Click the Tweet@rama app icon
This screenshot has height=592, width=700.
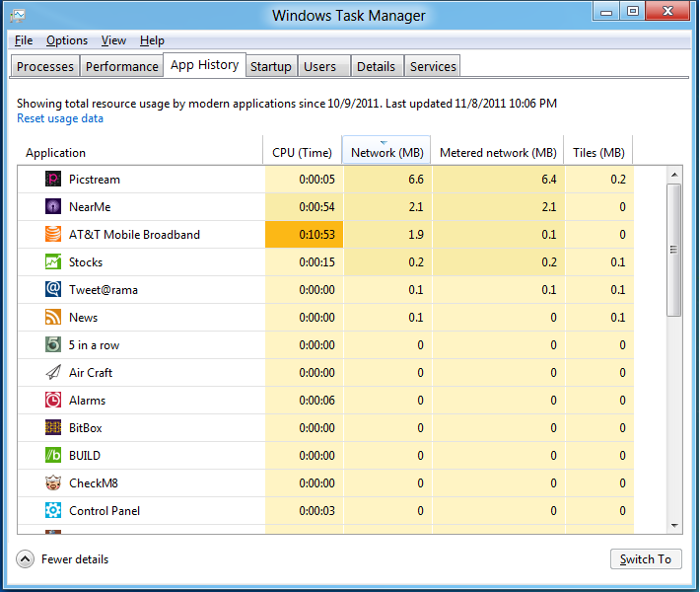coord(53,290)
